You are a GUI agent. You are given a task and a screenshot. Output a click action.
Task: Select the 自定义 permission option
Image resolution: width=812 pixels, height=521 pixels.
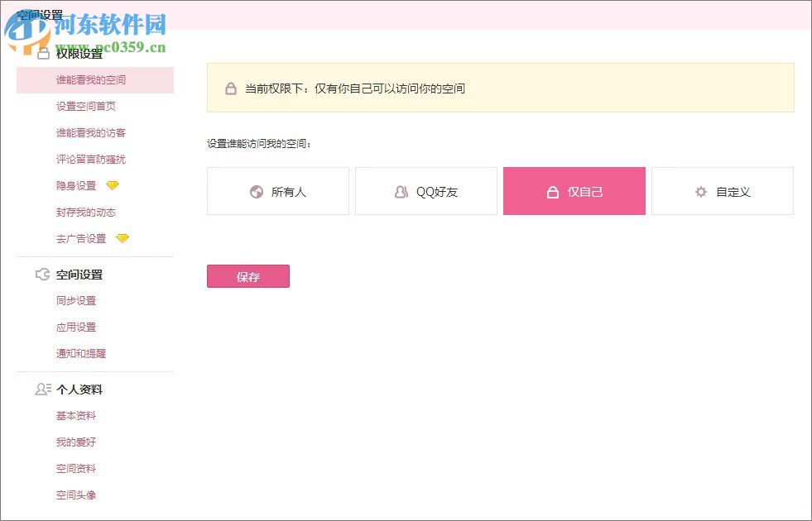tap(723, 191)
